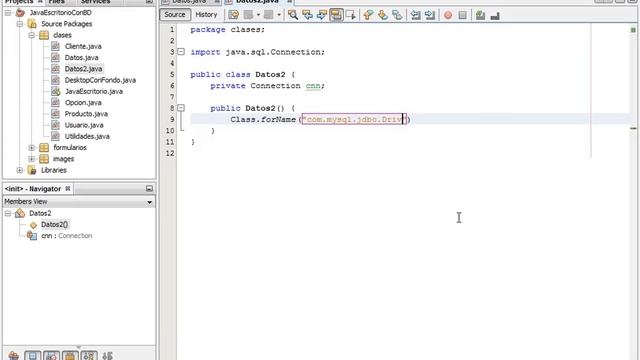Toggle Highlight Search in editor toolbar
This screenshot has height=360, width=640.
(x=336, y=15)
